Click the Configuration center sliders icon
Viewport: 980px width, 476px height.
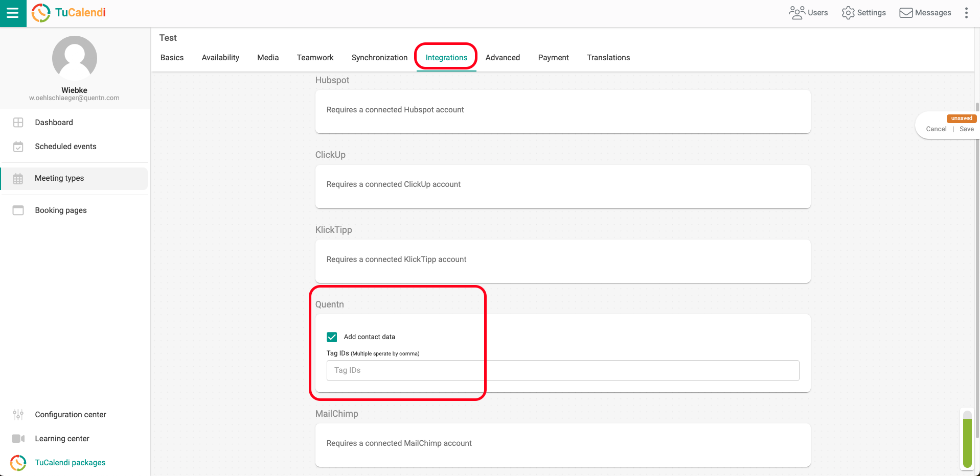(x=18, y=415)
